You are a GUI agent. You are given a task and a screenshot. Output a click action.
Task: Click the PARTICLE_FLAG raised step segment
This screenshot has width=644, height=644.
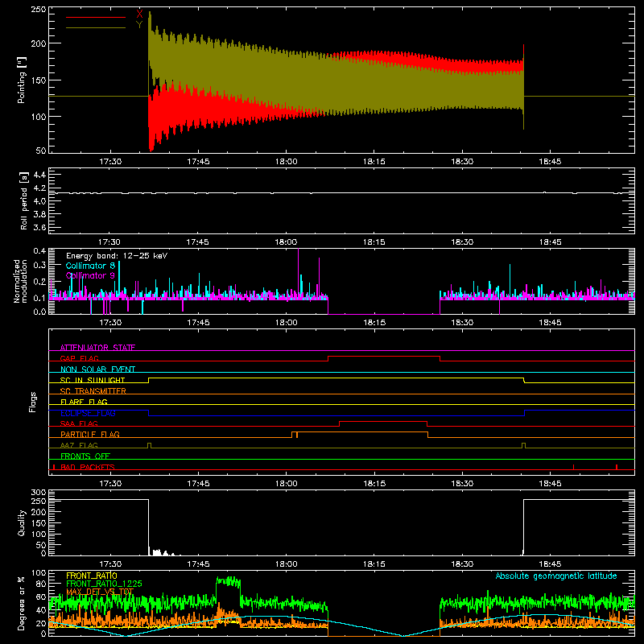coord(360,432)
